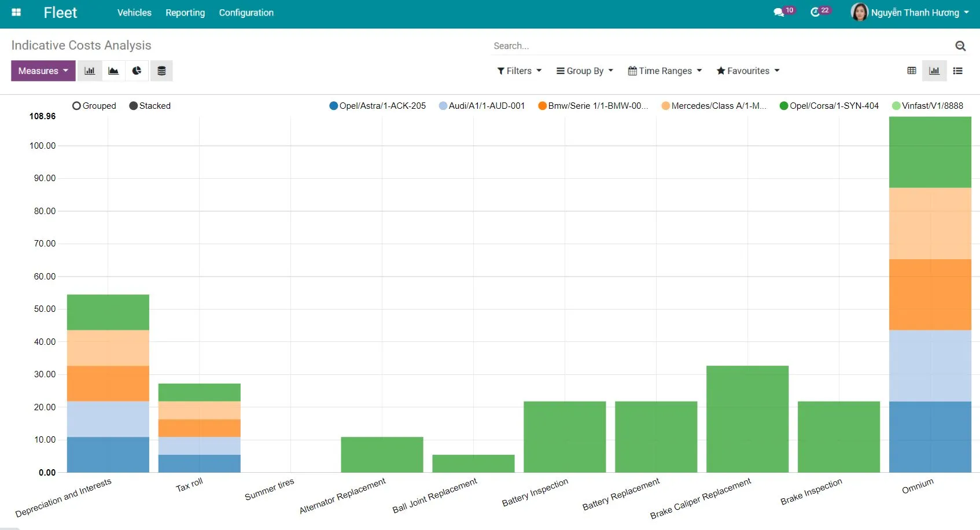Click the Summer tires axis label
Screen dimensions: 980x530
270,489
